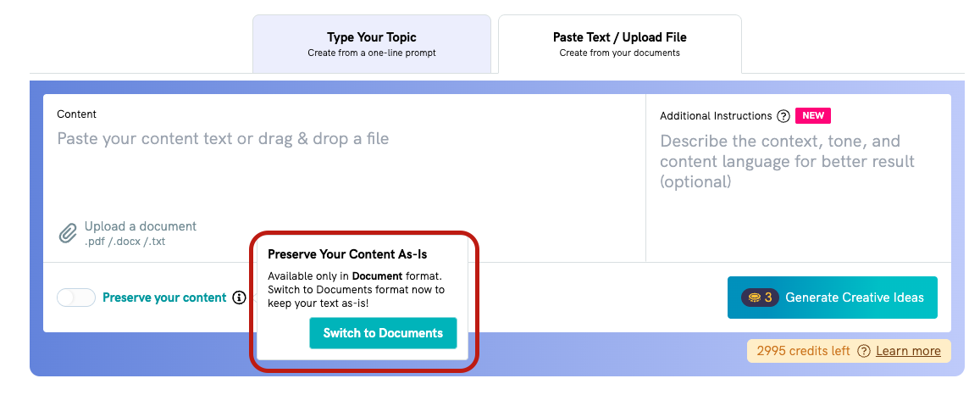This screenshot has height=395, width=980.
Task: Switch to the Type Your Topic tab
Action: coord(372,44)
